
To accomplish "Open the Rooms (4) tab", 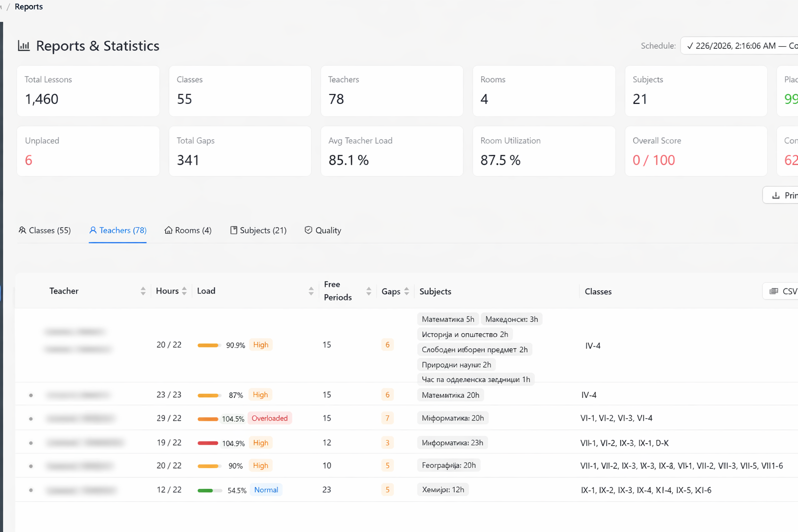I will 188,230.
